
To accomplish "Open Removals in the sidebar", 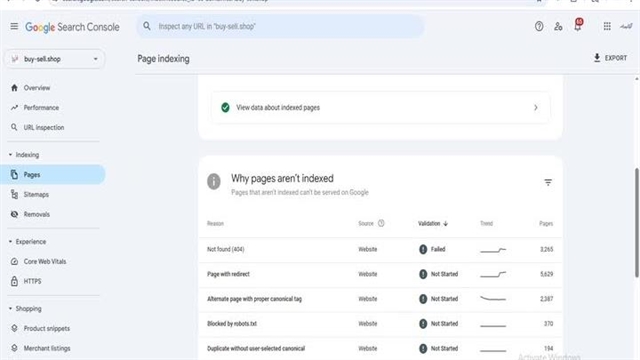I will click(x=36, y=214).
